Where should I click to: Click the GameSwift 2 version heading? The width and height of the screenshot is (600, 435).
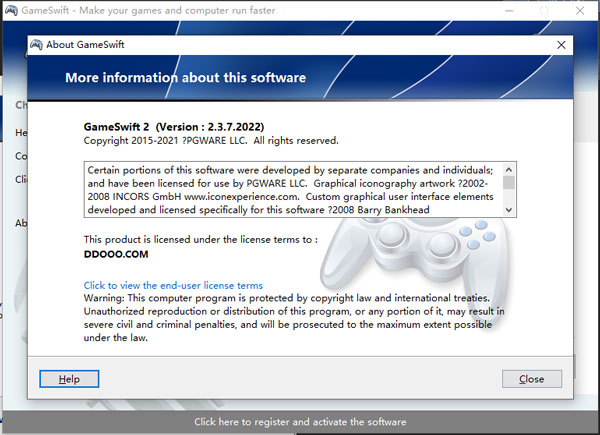pyautogui.click(x=174, y=127)
